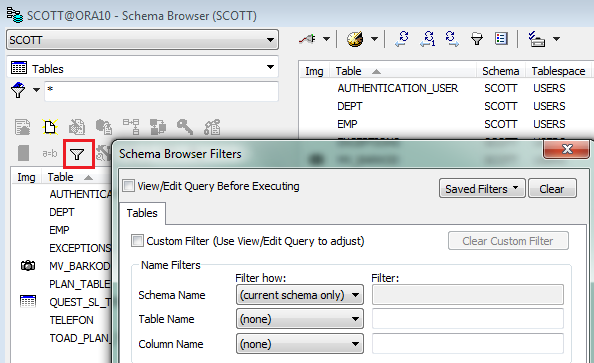The height and width of the screenshot is (363, 594).
Task: Open the Table Name filter-how dropdown
Action: point(300,319)
